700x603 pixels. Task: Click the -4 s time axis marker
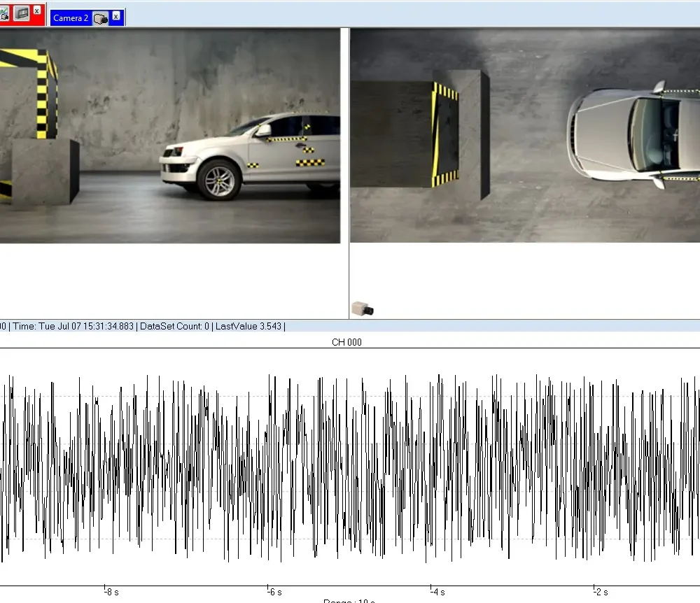point(437,592)
